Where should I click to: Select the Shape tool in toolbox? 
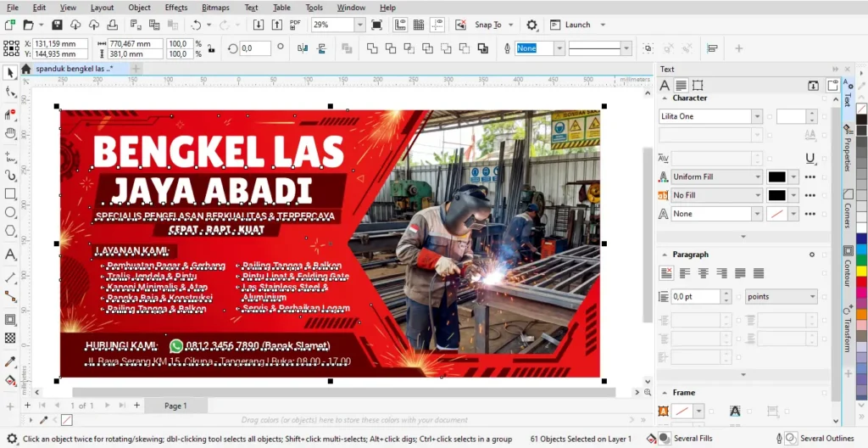click(10, 92)
